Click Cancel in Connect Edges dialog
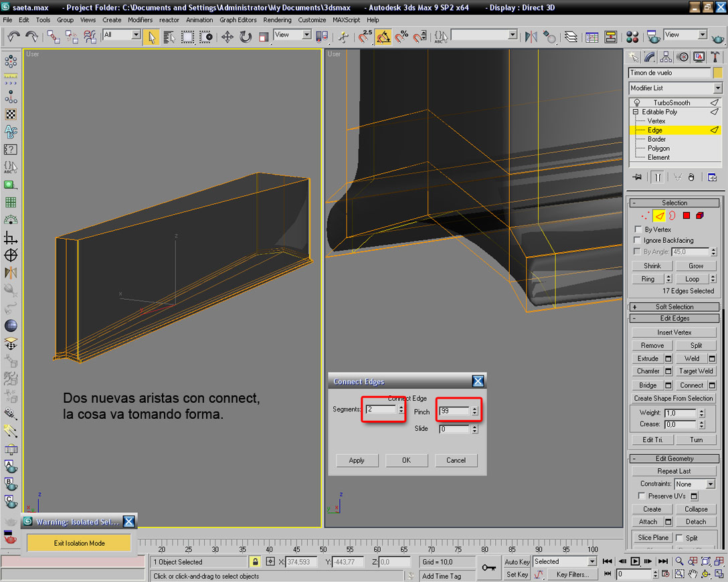728x582 pixels. click(x=456, y=460)
